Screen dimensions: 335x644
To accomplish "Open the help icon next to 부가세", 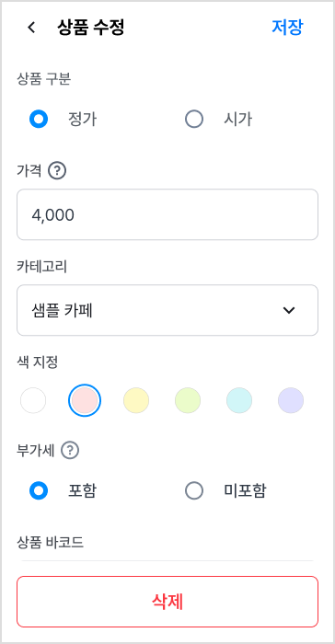I will coord(70,451).
